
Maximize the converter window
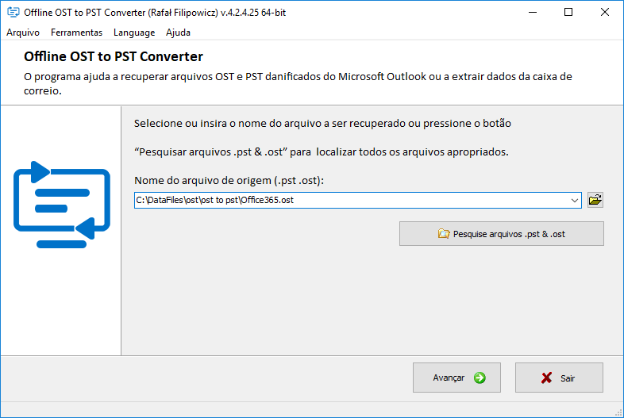pyautogui.click(x=568, y=12)
